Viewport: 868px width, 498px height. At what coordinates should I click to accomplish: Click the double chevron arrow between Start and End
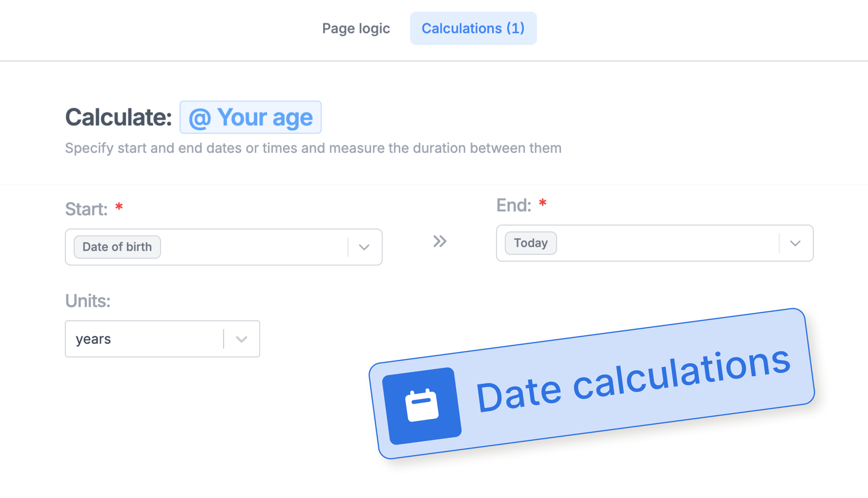point(440,242)
